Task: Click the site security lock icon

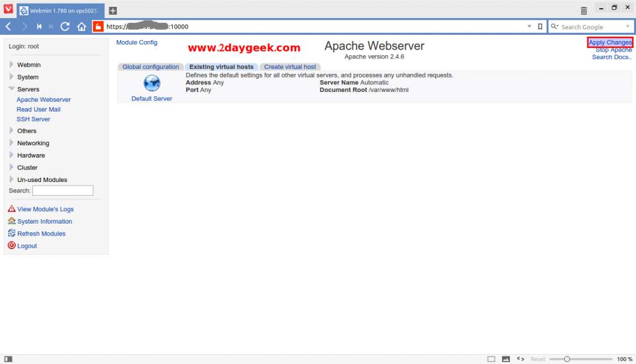Action: [98, 27]
